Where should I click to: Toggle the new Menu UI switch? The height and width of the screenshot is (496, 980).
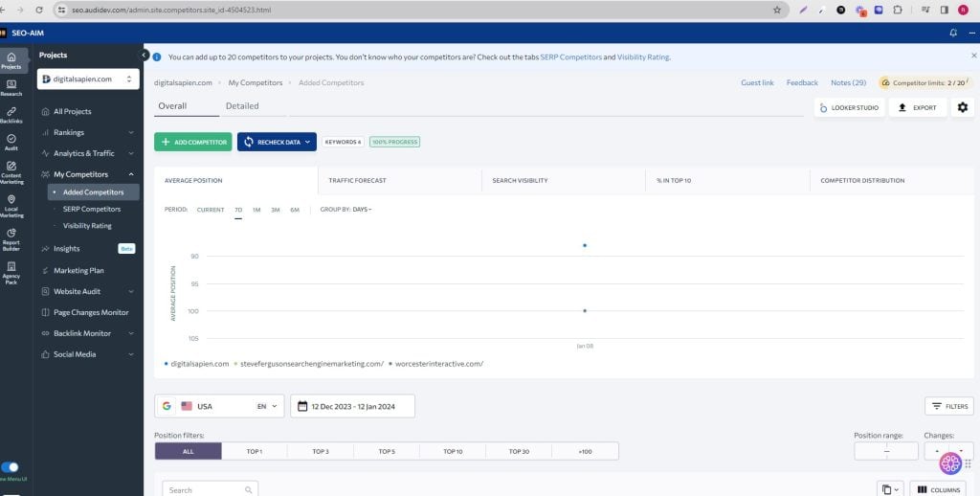pyautogui.click(x=10, y=466)
